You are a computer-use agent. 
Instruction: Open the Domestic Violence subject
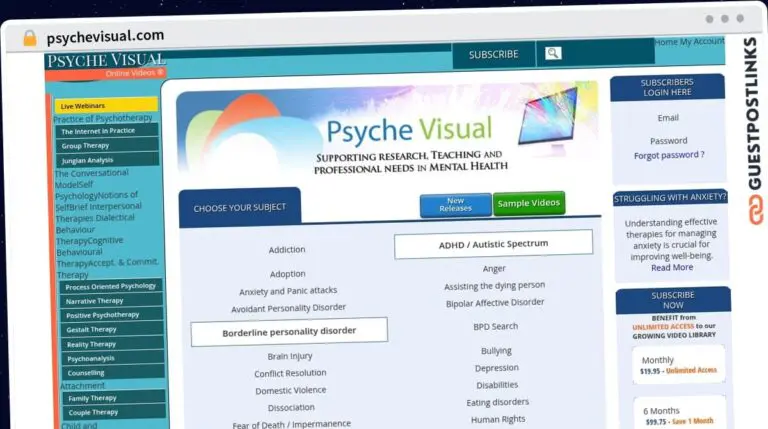coord(290,390)
